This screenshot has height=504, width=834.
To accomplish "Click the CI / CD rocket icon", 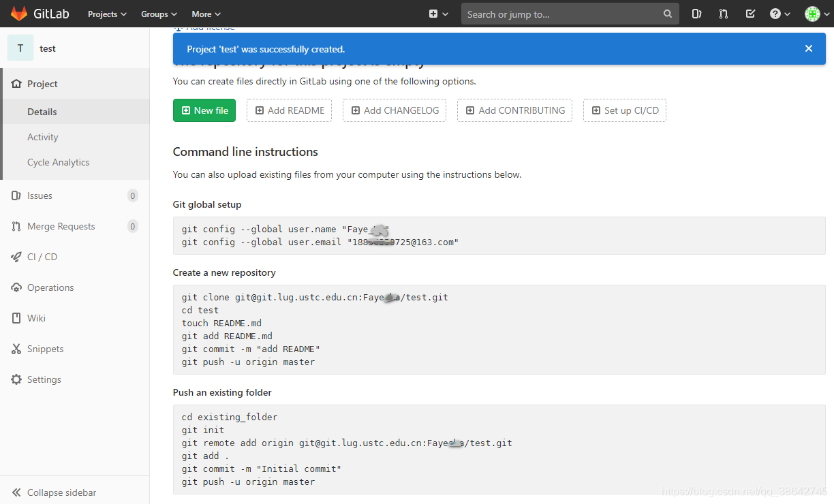I will pyautogui.click(x=16, y=257).
